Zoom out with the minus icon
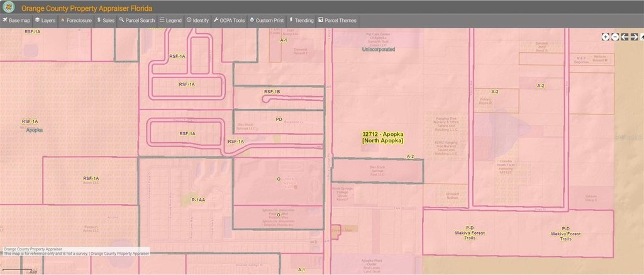This screenshot has width=644, height=275. pos(615,37)
